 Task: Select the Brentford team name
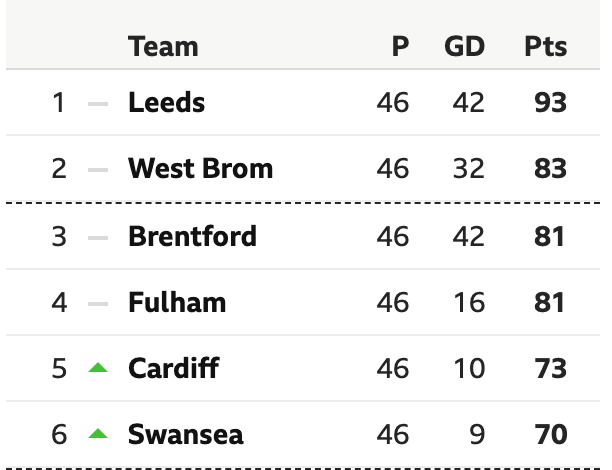[192, 236]
